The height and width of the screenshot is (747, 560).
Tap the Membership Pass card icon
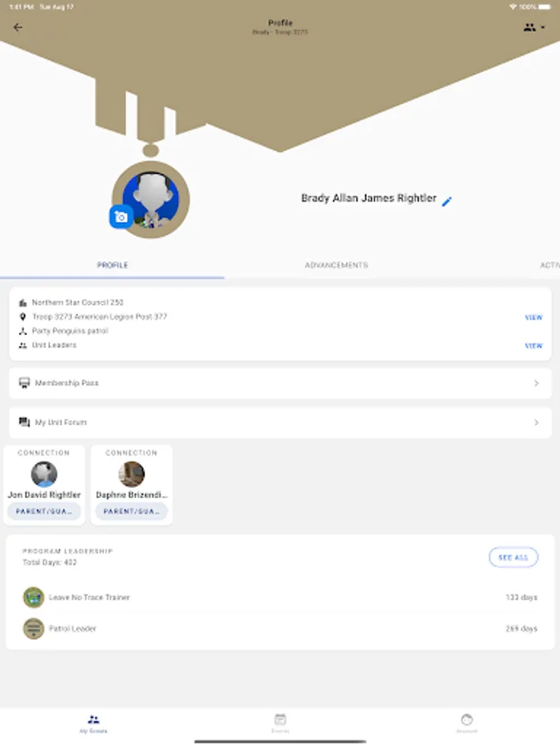pos(24,383)
